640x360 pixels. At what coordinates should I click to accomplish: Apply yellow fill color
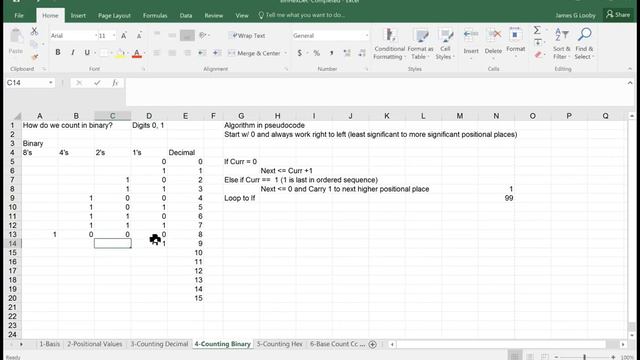(120, 53)
